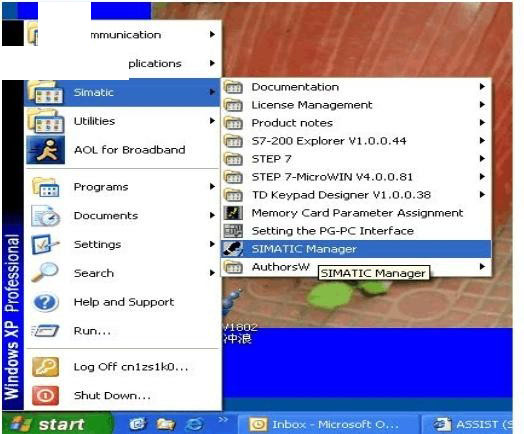Expand STEP 7-MicroWIN V4.0.0.81 submenu arrow
Screen dimensions: 524x434
pos(482,176)
